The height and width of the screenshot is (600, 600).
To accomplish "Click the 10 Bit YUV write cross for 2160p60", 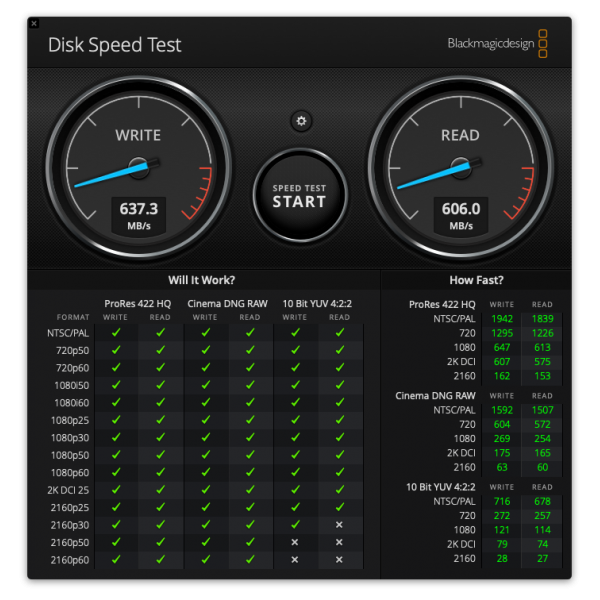I will pyautogui.click(x=294, y=559).
